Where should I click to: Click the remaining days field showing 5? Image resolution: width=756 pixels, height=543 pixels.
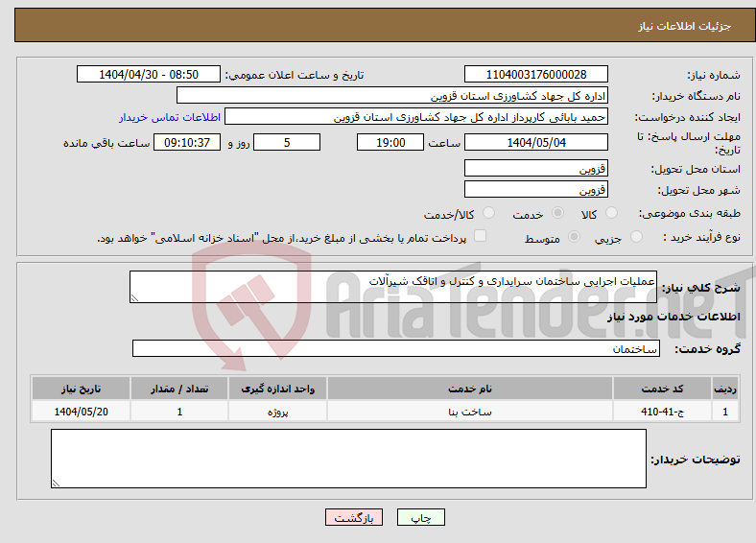[287, 142]
